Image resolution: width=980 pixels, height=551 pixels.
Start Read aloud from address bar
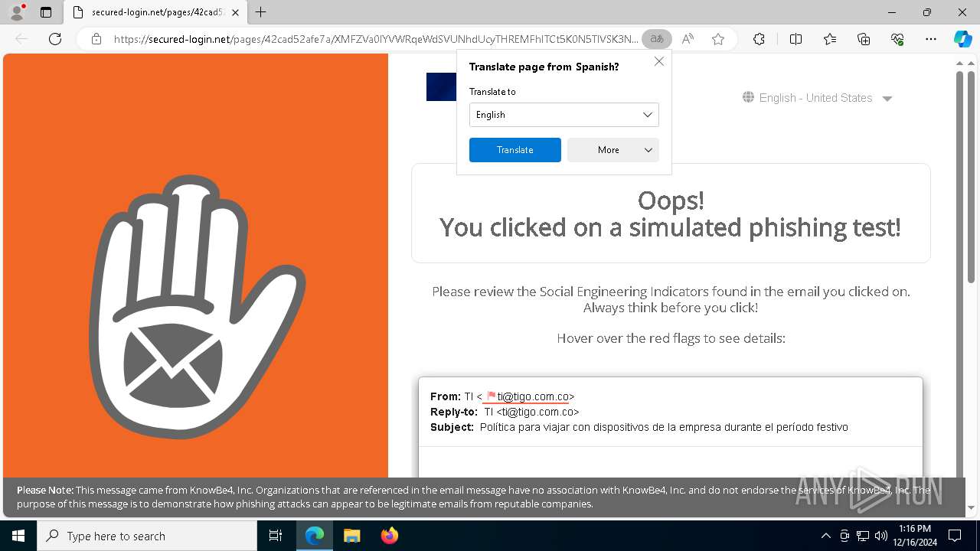688,39
